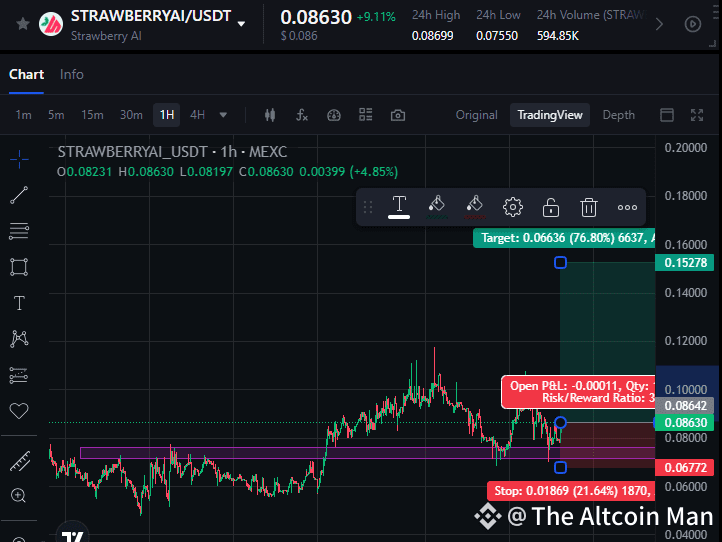Select the zoom in tool
The height and width of the screenshot is (542, 722).
[18, 495]
